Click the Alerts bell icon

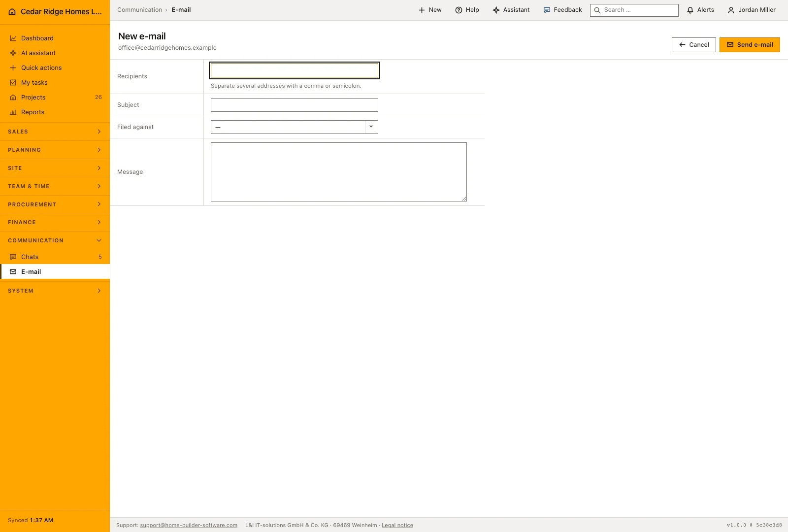coord(690,10)
